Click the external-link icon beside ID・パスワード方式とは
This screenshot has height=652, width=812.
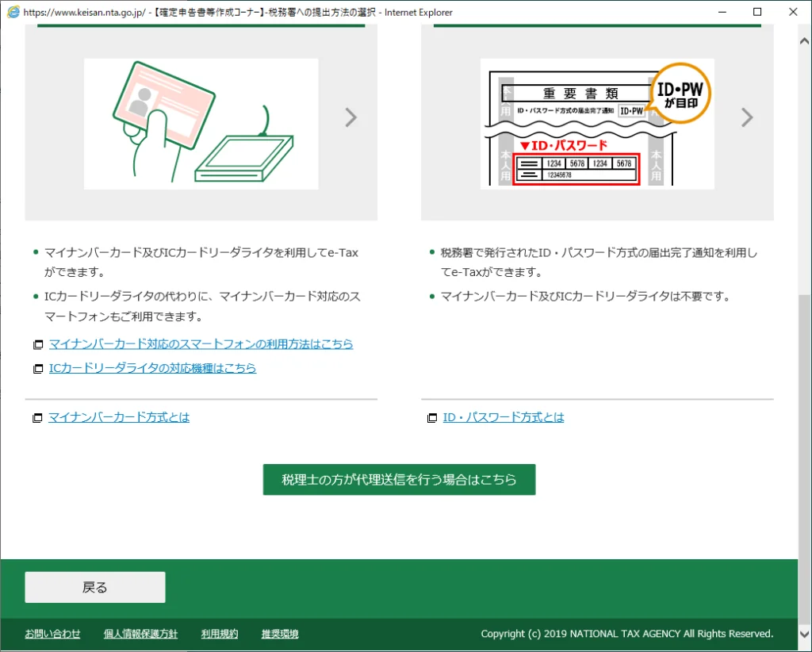point(431,417)
